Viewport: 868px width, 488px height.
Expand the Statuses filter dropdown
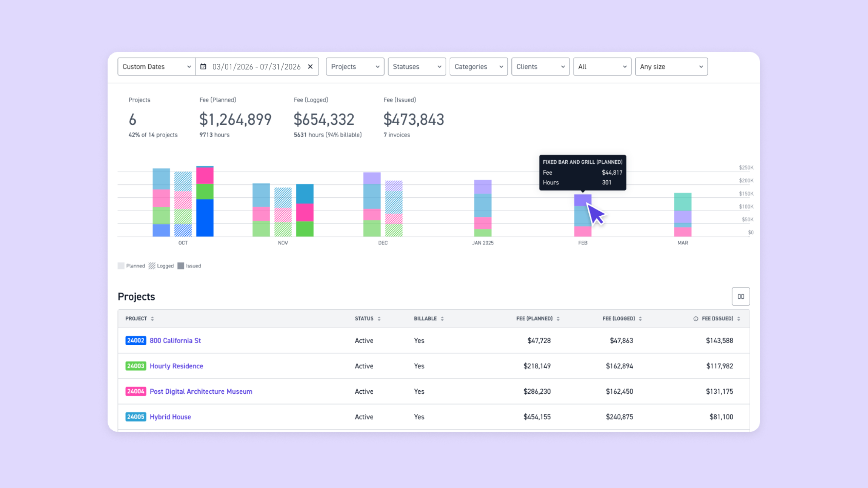click(x=417, y=67)
